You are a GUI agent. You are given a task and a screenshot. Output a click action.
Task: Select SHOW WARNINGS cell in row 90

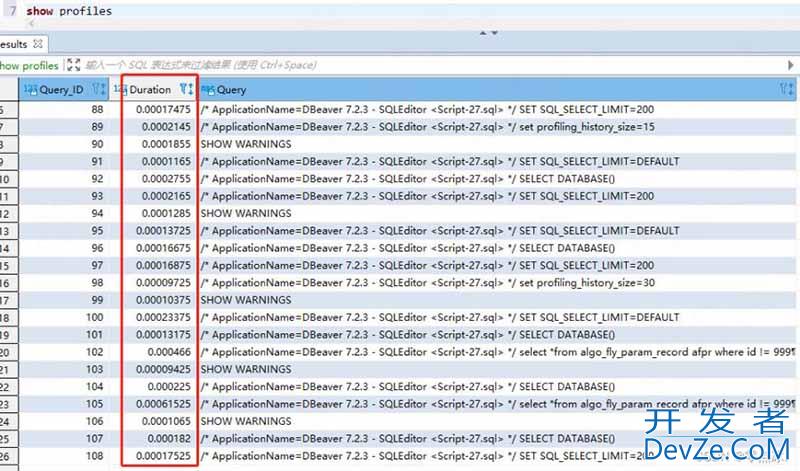pyautogui.click(x=497, y=144)
